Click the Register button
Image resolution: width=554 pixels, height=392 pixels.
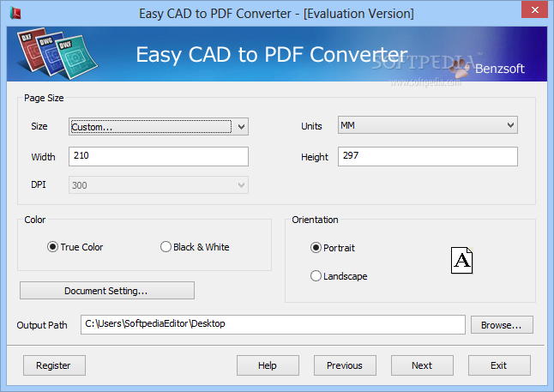tap(54, 365)
